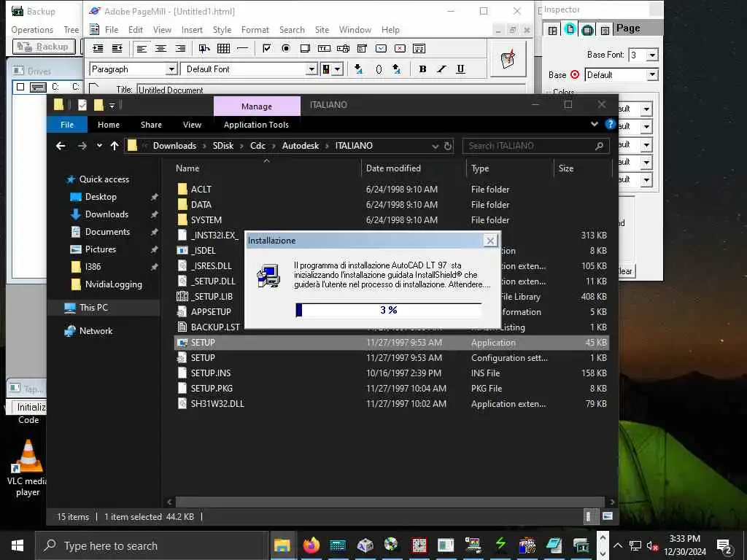Insert a reset button (red X) icon
Image resolution: width=747 pixels, height=560 pixels.
click(x=400, y=48)
